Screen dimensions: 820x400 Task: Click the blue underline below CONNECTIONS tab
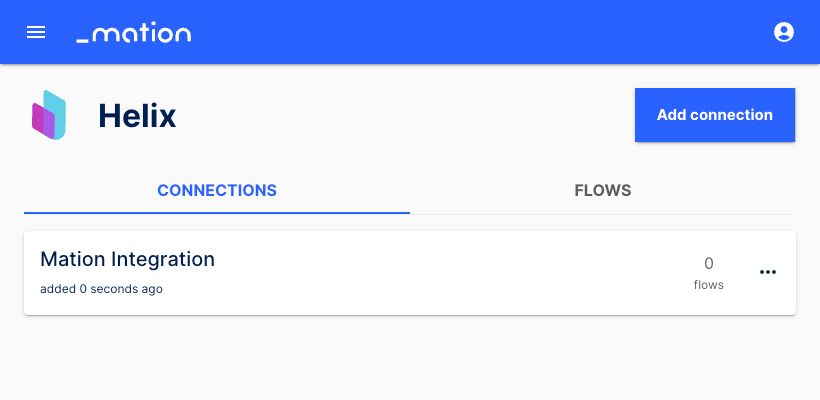[217, 213]
